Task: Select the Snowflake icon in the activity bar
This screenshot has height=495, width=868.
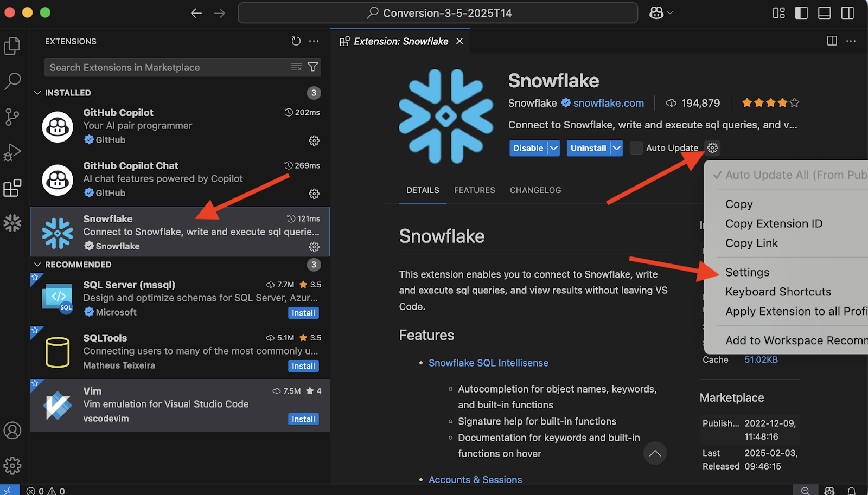Action: [12, 223]
